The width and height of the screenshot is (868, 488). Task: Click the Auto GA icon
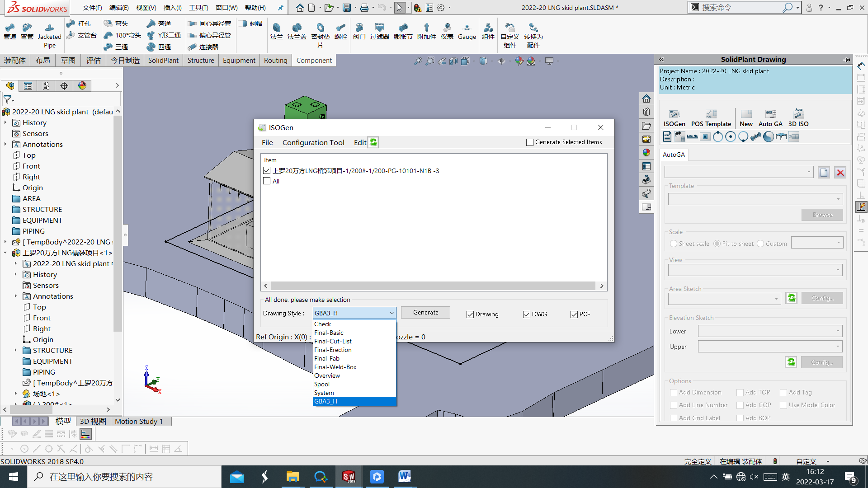point(770,118)
